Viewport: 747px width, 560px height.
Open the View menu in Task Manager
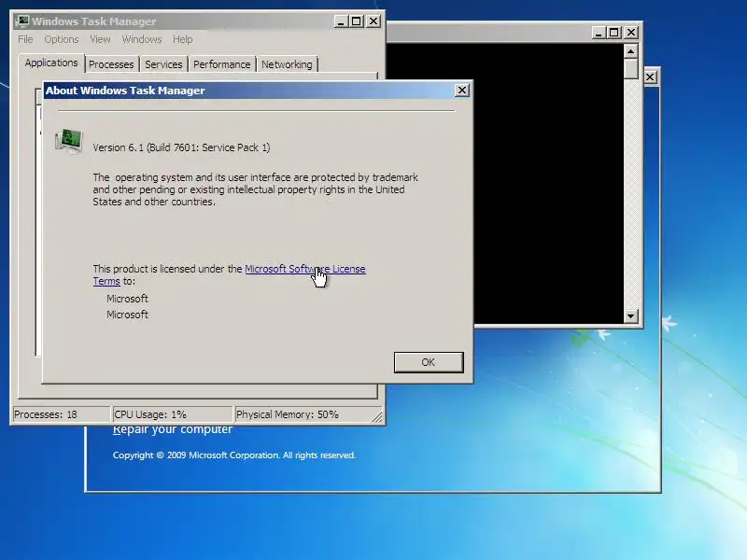coord(100,39)
